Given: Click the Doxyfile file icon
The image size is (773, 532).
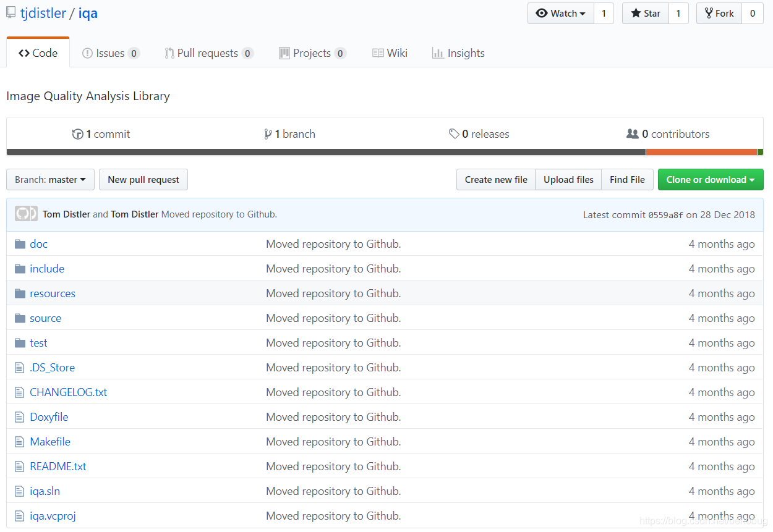Looking at the screenshot, I should (19, 417).
